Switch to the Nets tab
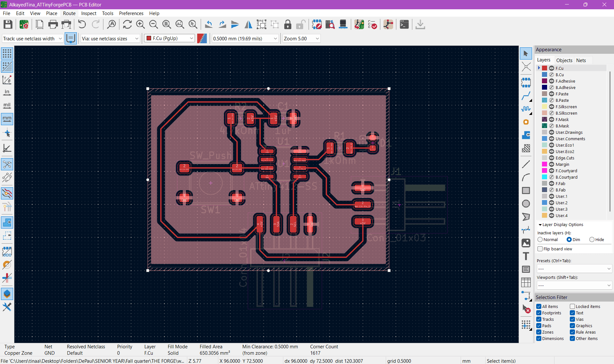The width and height of the screenshot is (614, 364). (x=581, y=60)
